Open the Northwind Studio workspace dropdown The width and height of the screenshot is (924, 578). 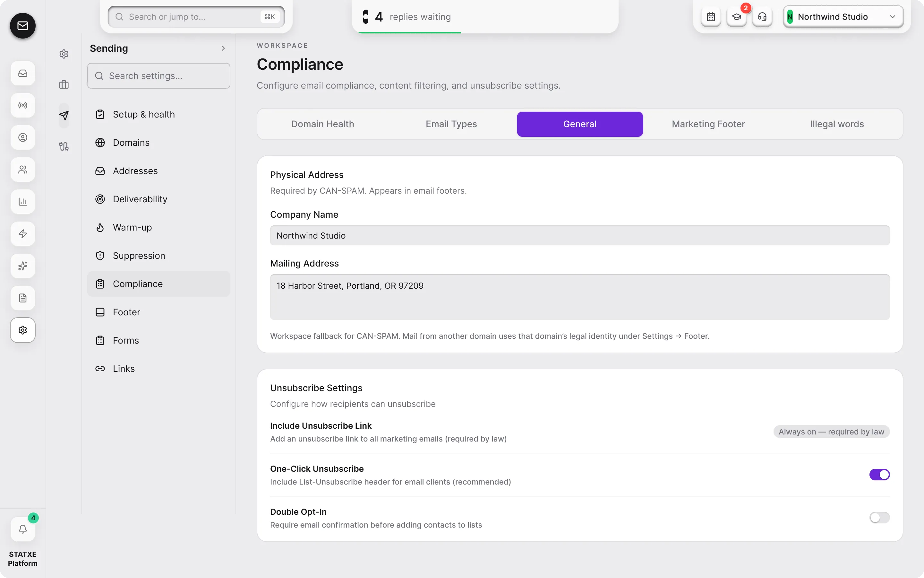[843, 17]
